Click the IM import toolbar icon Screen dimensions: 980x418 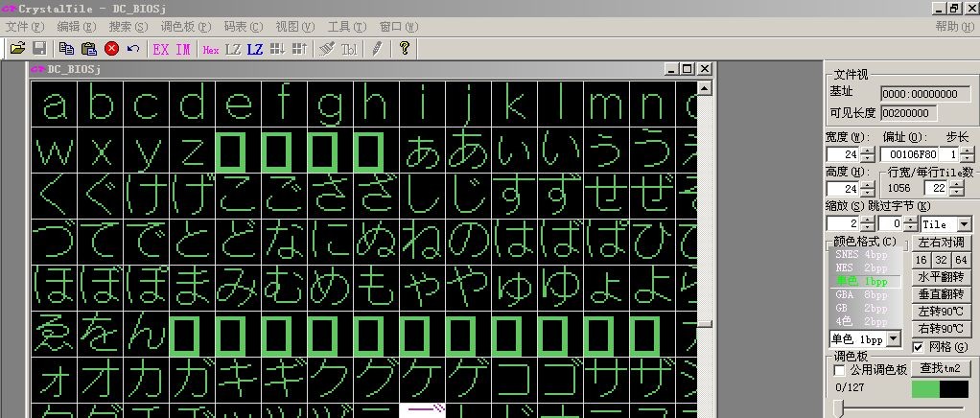pos(182,48)
